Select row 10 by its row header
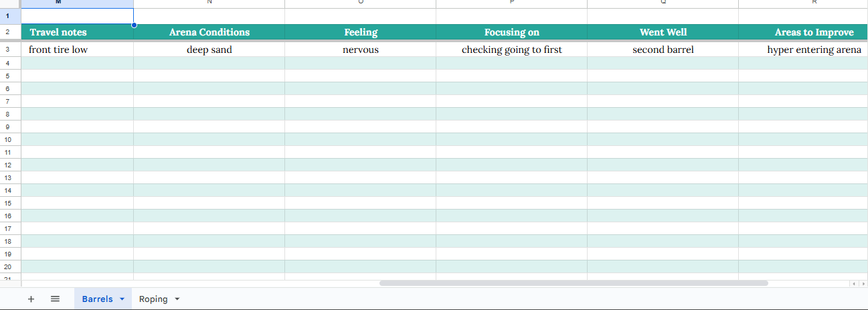This screenshot has height=310, width=868. click(x=8, y=140)
